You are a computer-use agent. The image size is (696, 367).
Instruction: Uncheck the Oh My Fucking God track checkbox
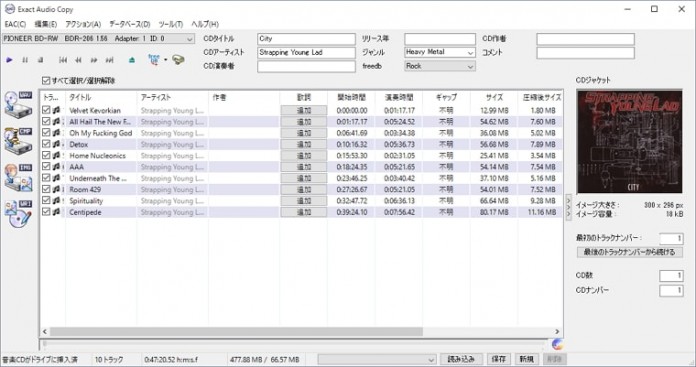pos(46,133)
